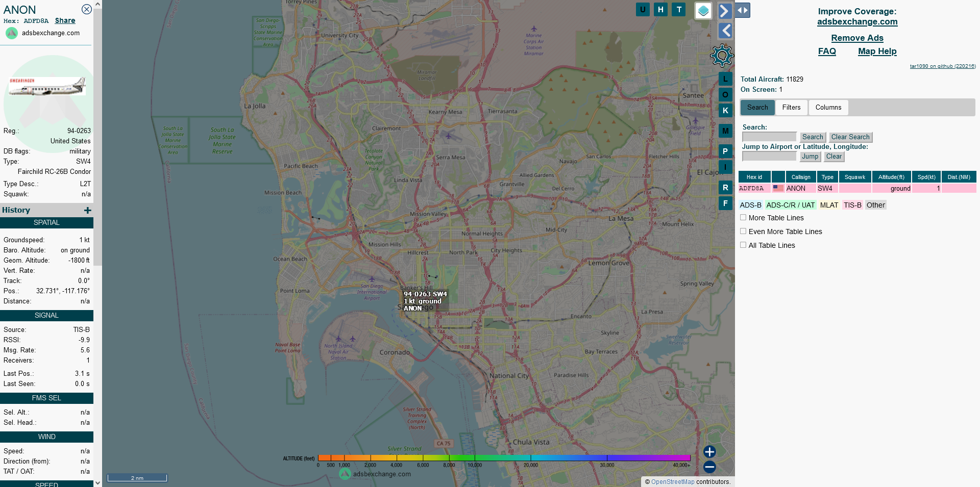The height and width of the screenshot is (487, 980).
Task: Open the Share link
Action: pos(65,20)
